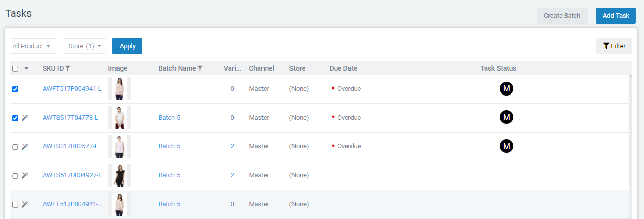644x219 pixels.
Task: Sort by the Due Date column header
Action: point(343,68)
